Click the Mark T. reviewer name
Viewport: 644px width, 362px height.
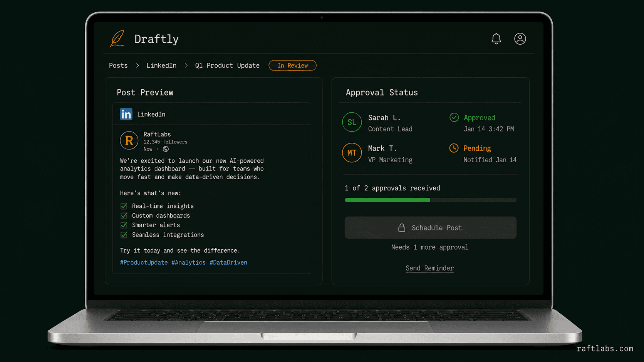click(x=382, y=148)
